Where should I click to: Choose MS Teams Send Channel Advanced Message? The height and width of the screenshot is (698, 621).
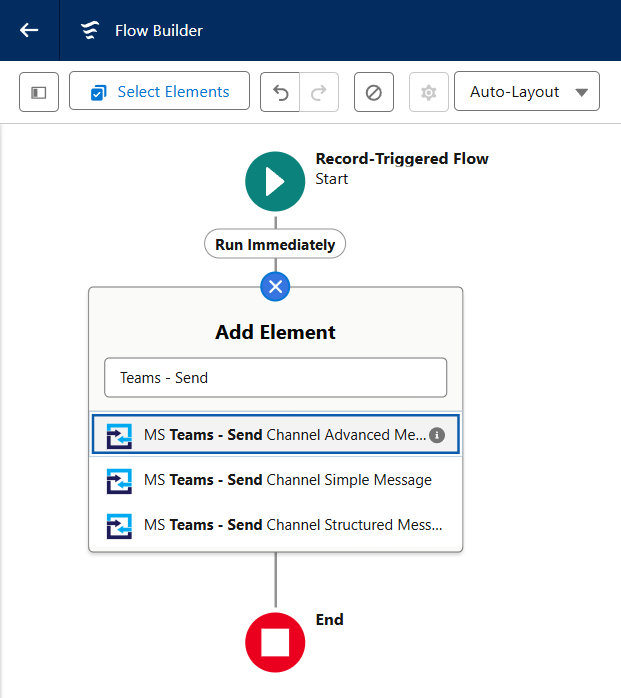(x=276, y=434)
